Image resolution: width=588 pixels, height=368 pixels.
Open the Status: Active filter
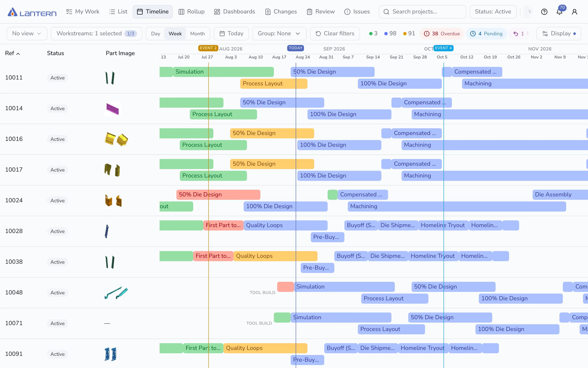tap(493, 12)
